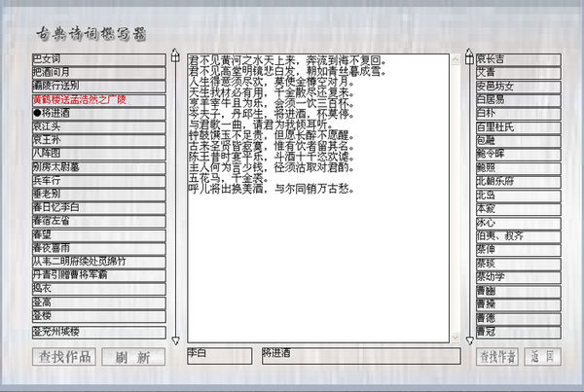Viewport: 584px width, 392px height.
Task: Select the author entry 伯夷、叔齐
Action: click(x=519, y=236)
